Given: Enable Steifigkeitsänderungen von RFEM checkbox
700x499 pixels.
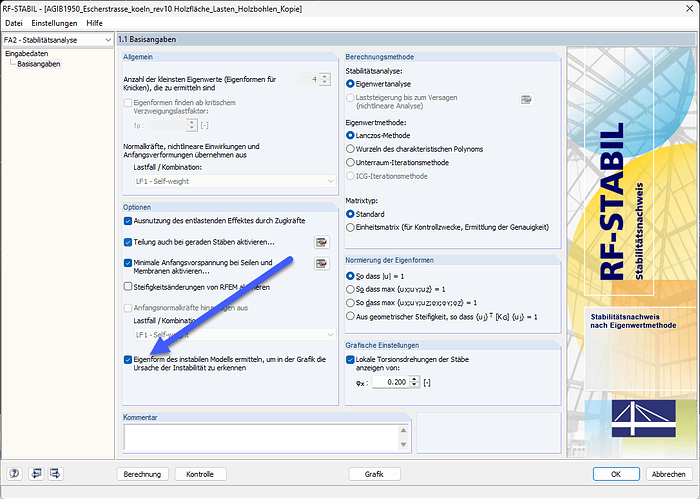Looking at the screenshot, I should 128,287.
